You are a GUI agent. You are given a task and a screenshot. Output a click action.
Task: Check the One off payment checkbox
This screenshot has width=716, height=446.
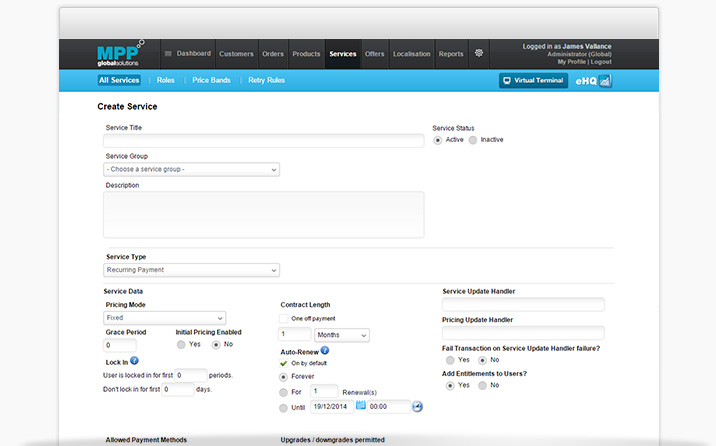coord(284,319)
